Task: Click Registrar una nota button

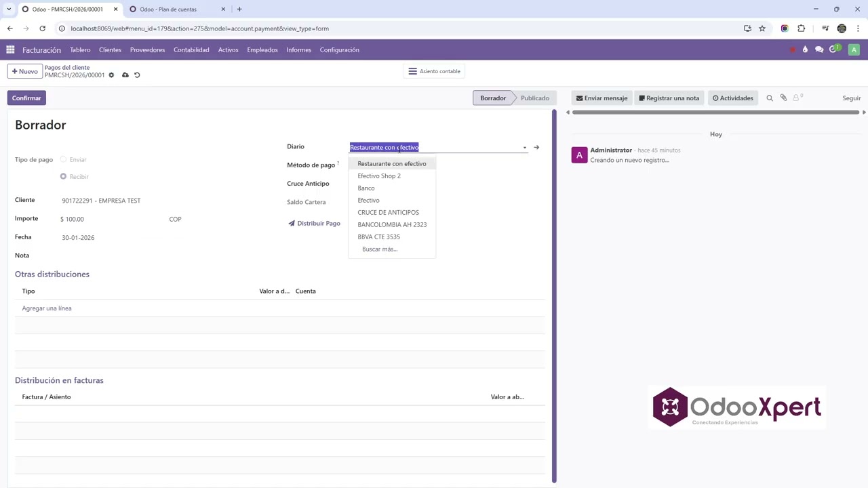Action: pos(669,98)
